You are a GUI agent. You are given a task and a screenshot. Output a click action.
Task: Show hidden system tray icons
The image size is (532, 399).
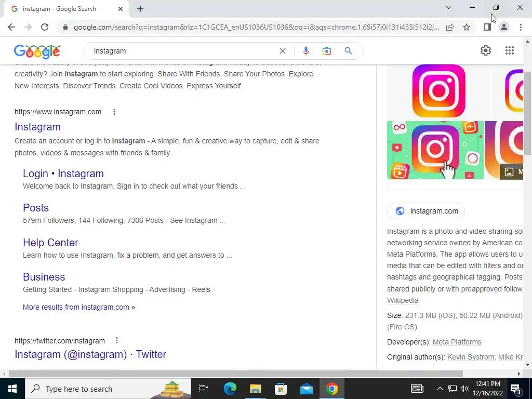(x=440, y=389)
